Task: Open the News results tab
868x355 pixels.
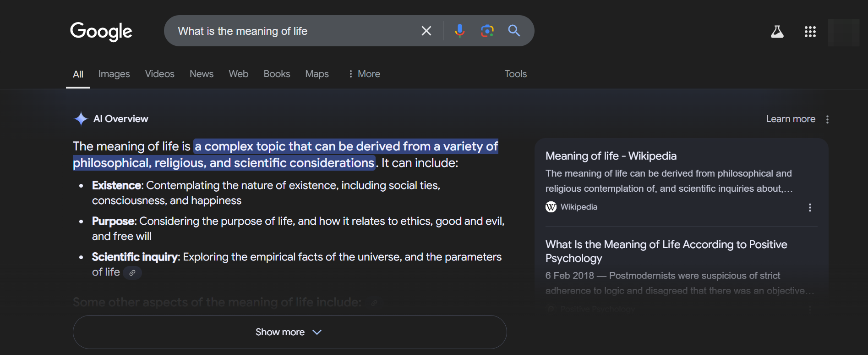Action: 202,74
